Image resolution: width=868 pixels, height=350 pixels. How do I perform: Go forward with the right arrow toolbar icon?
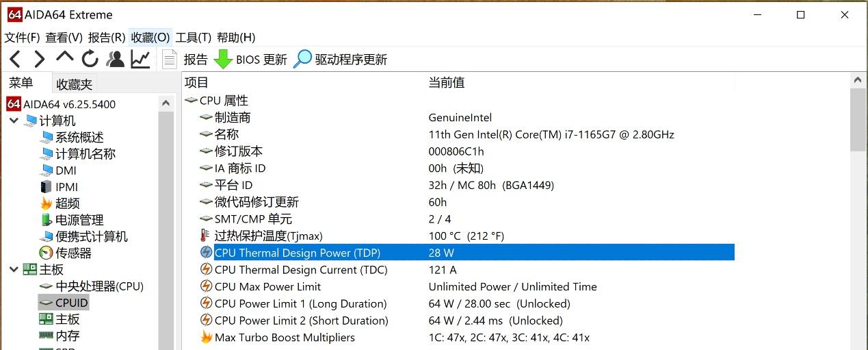40,60
